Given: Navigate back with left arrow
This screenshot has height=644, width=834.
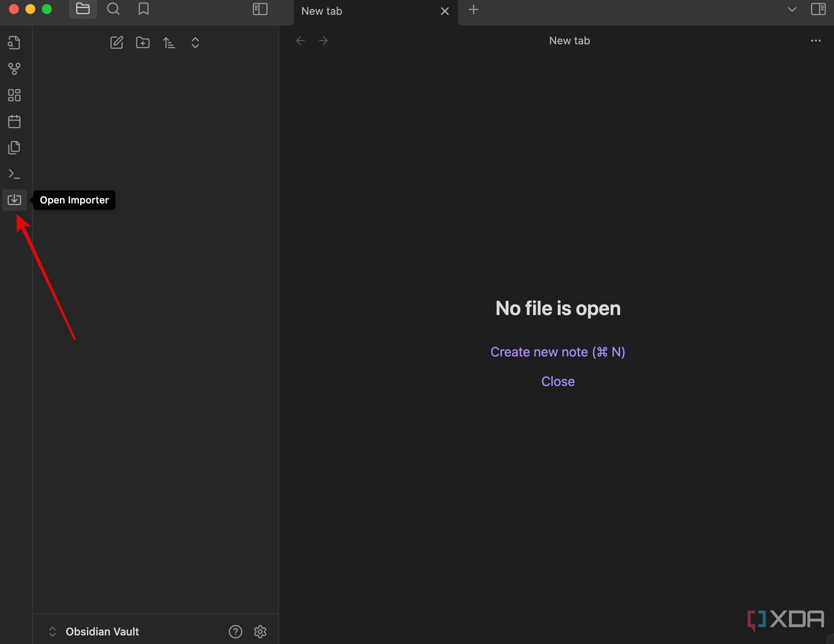Looking at the screenshot, I should tap(300, 41).
